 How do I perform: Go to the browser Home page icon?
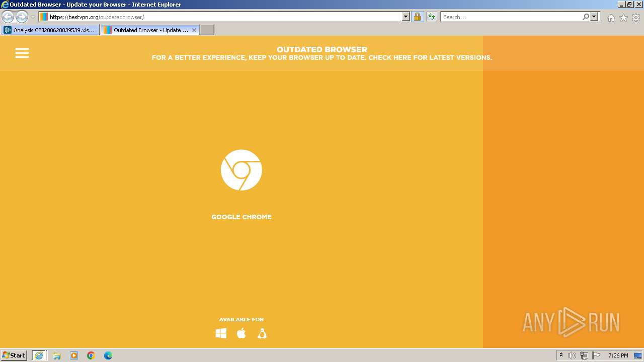[611, 18]
